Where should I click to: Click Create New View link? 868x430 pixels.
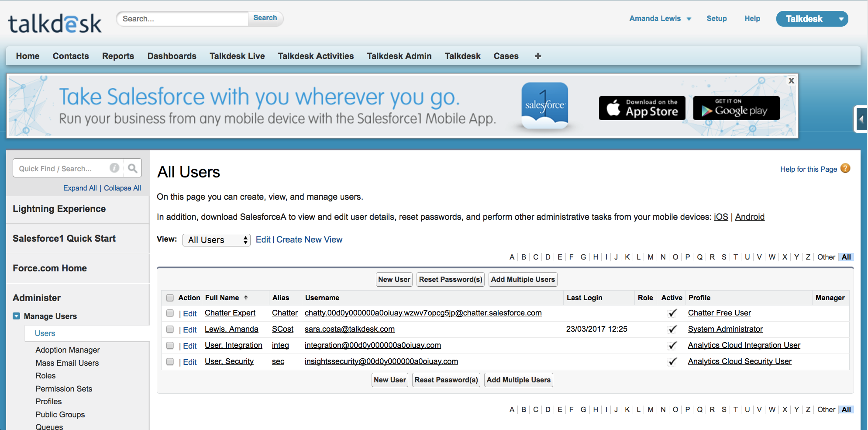[x=309, y=239]
